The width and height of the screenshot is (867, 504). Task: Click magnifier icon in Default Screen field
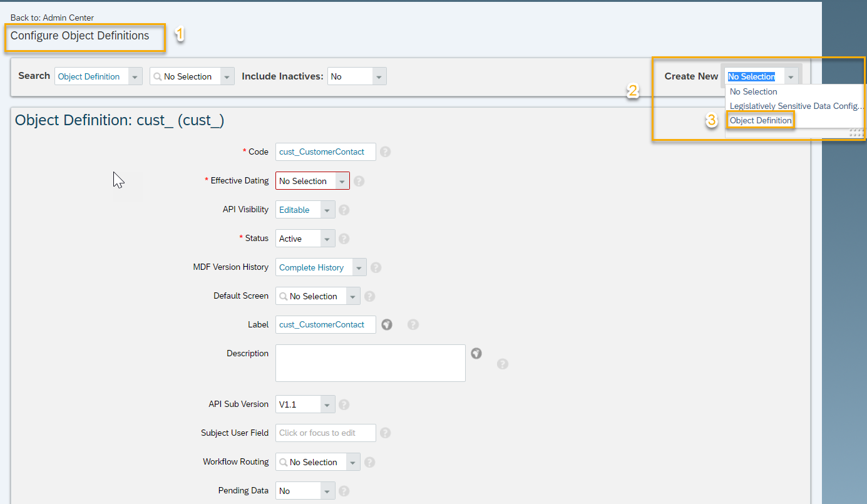click(284, 296)
